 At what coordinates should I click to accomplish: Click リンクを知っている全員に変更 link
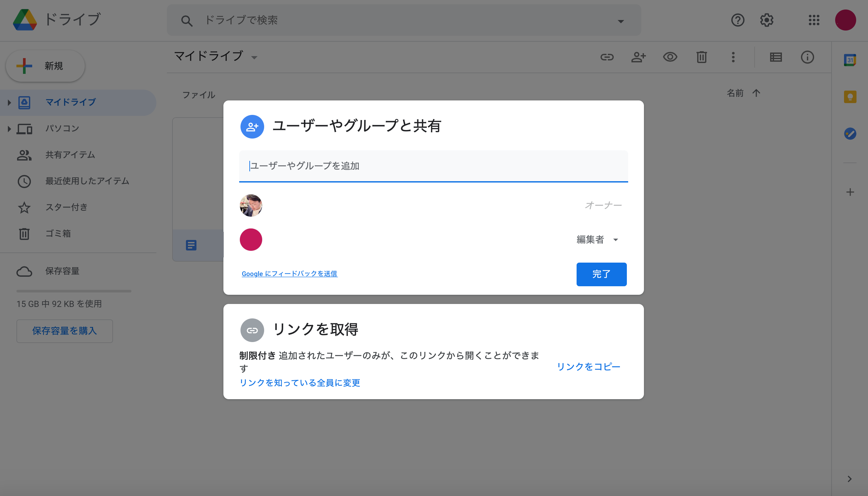(x=300, y=382)
